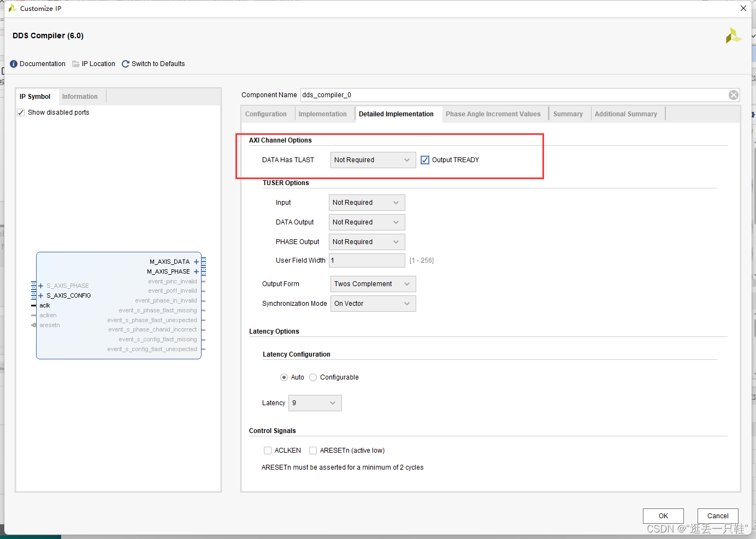Click the IP Location folder icon

pos(76,64)
